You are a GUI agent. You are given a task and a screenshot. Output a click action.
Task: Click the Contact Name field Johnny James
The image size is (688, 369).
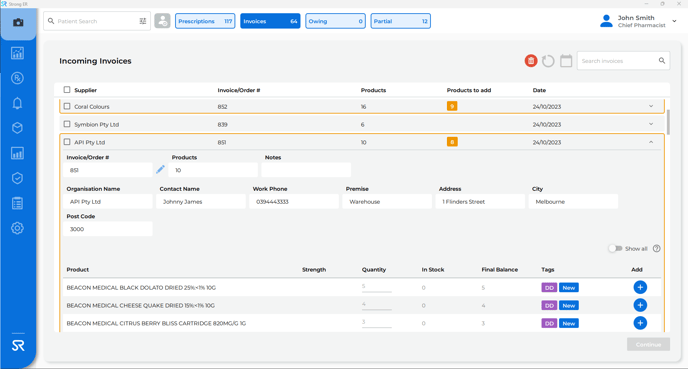coord(201,201)
